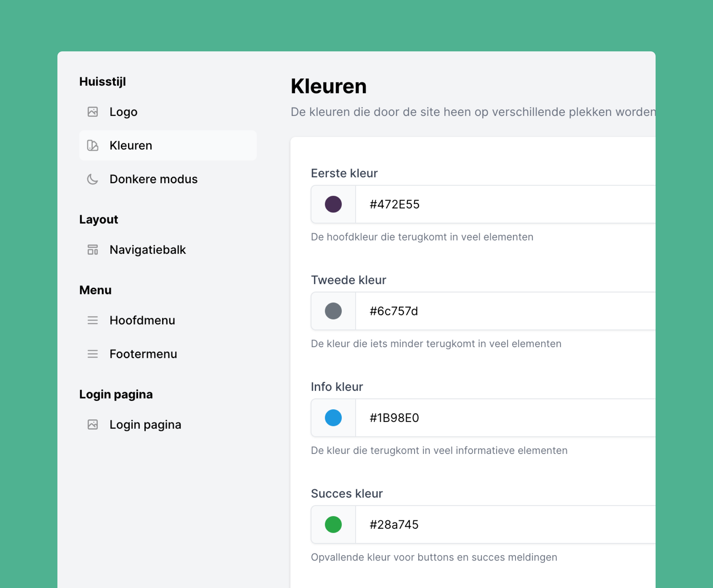The width and height of the screenshot is (713, 588).
Task: Open the blue Info kleur swatch
Action: point(333,418)
